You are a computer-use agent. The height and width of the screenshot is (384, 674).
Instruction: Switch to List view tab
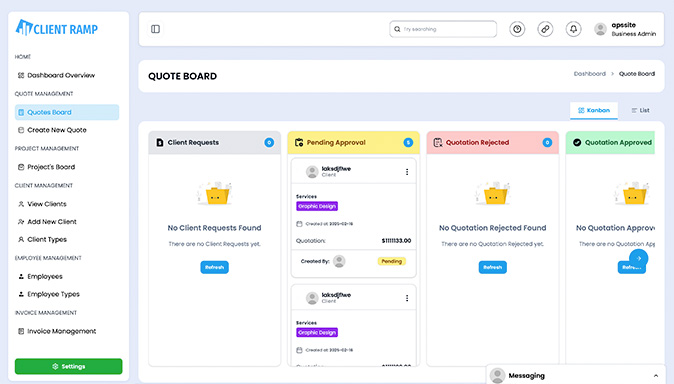[640, 111]
